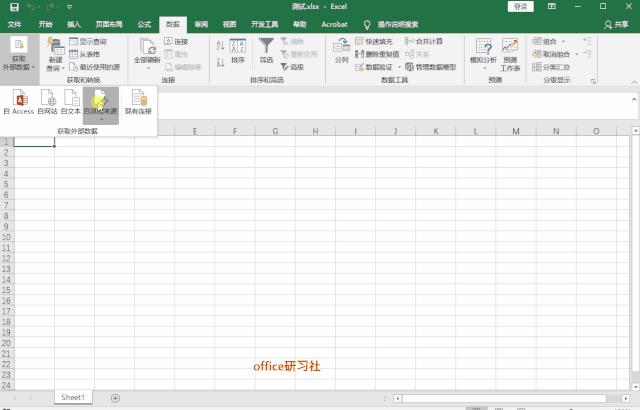The image size is (640, 410).
Task: Click 删除重复值 (remove duplicates)
Action: (377, 54)
